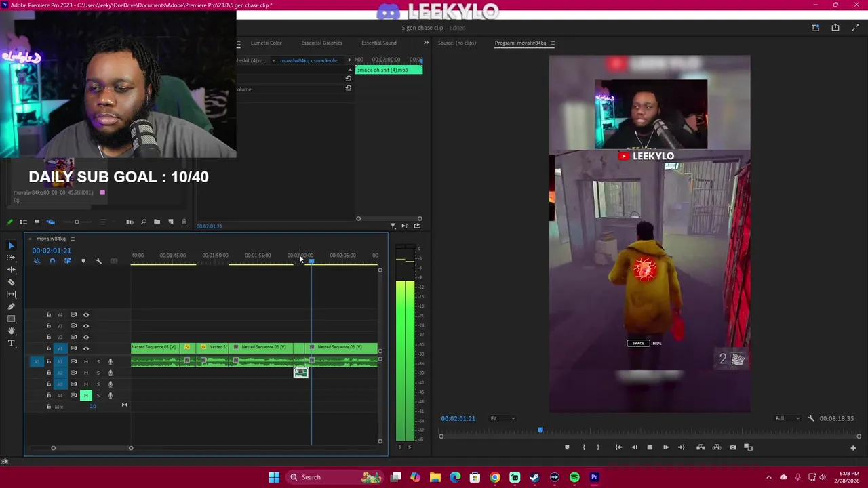
Task: Click the Project panel delete trash icon
Action: tap(184, 222)
